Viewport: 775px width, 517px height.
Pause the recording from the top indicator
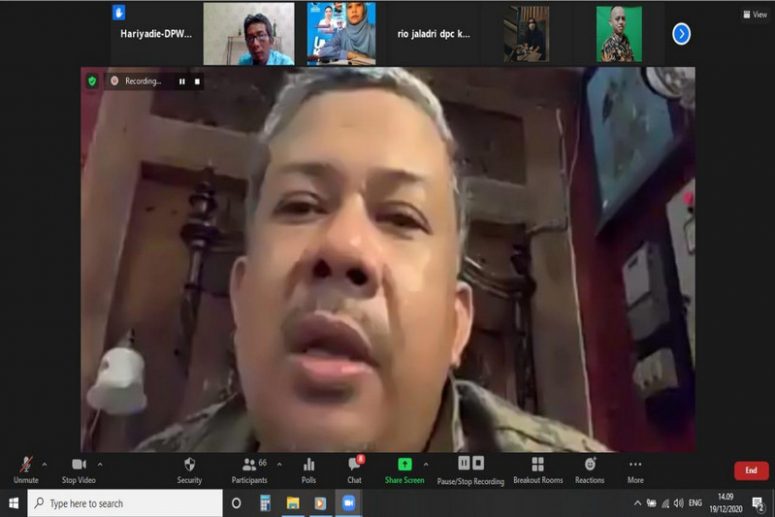click(182, 81)
